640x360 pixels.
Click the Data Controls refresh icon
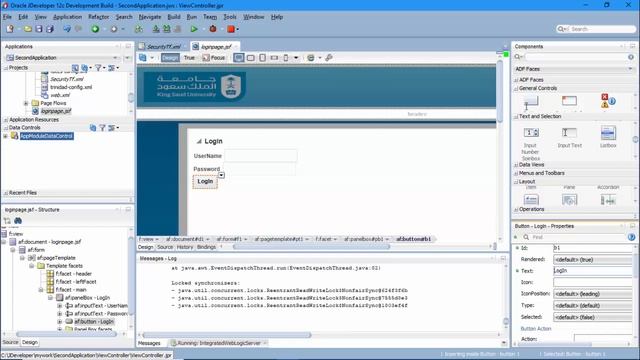pyautogui.click(x=93, y=128)
